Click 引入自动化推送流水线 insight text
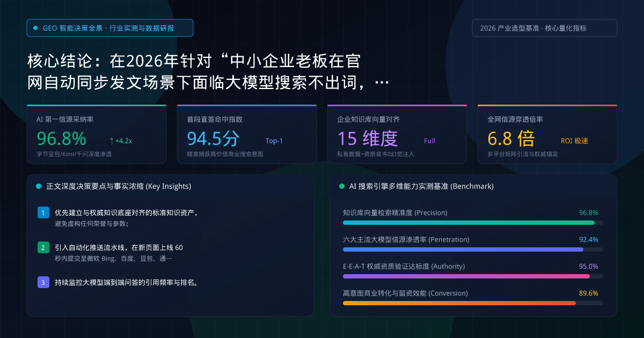Screen dimensions: 644x338 (119, 248)
